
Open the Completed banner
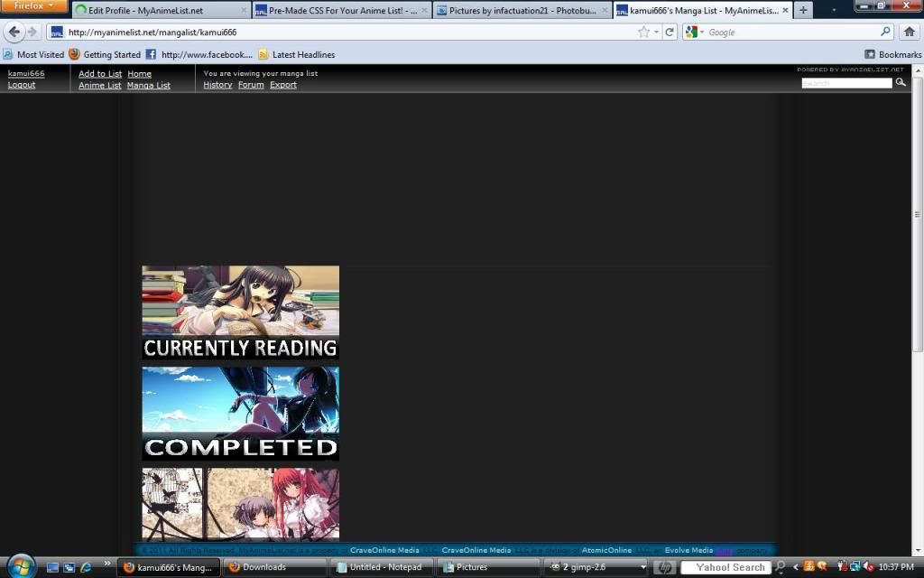(240, 414)
